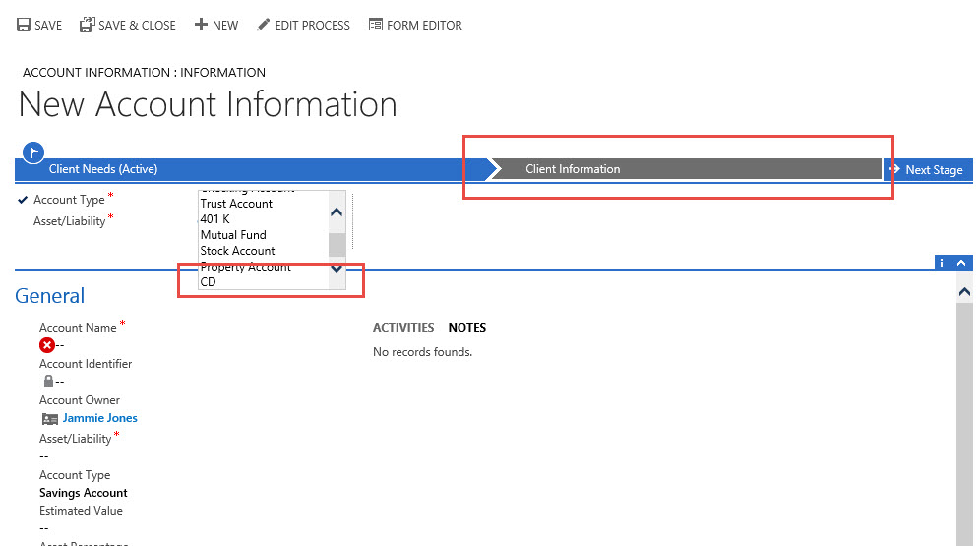Click the Save disk icon
Viewport: 980px width, 546px height.
pos(24,25)
